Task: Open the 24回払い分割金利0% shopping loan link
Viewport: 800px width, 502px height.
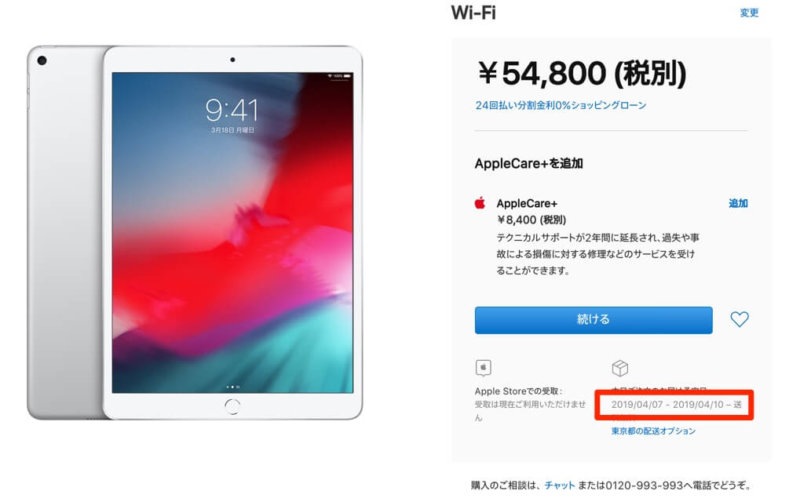Action: tap(561, 105)
